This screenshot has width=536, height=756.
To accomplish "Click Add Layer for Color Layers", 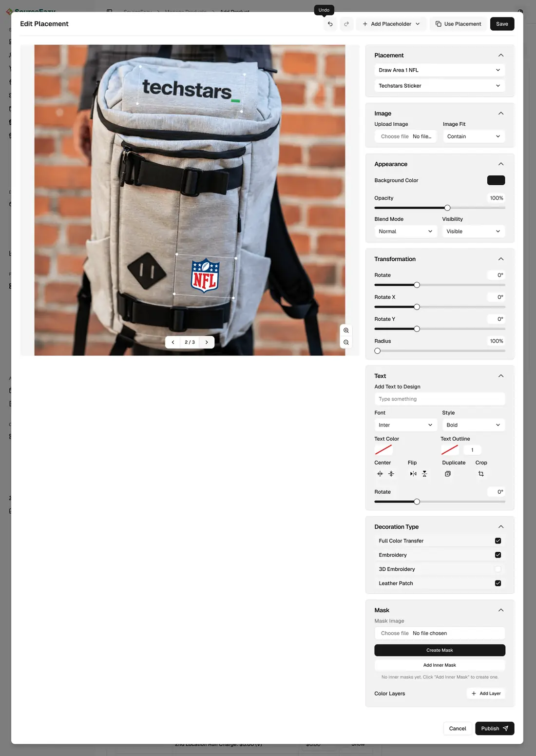I will point(486,694).
